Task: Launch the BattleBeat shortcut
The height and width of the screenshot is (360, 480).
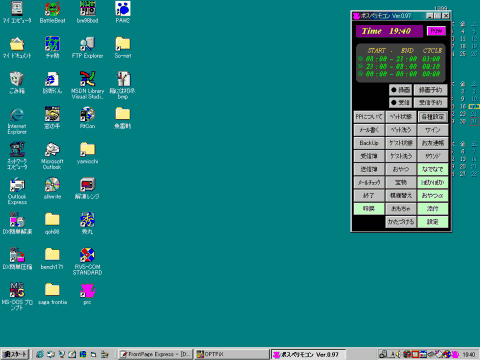Action: tap(52, 12)
